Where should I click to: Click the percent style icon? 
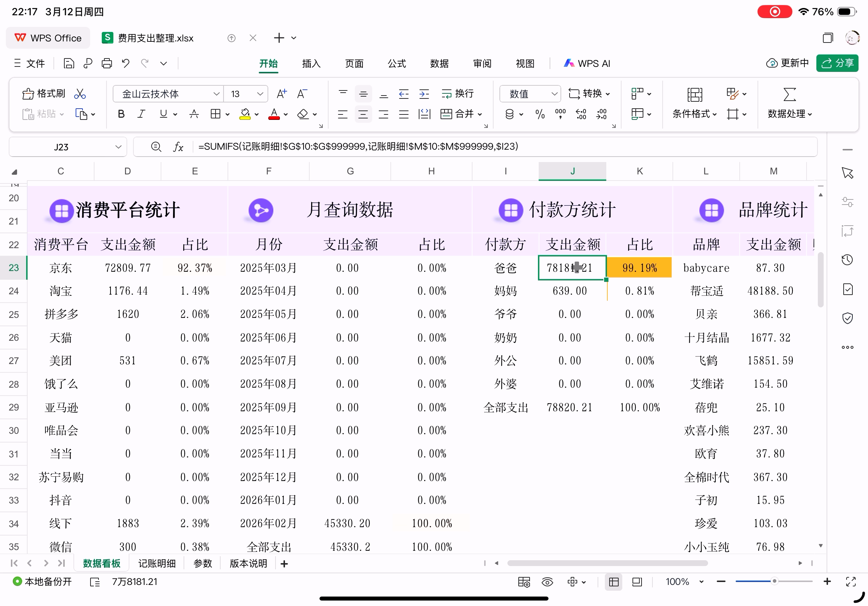540,114
